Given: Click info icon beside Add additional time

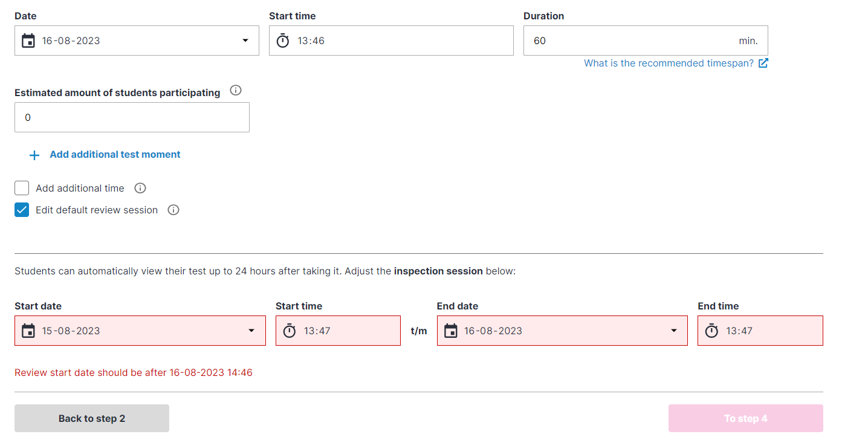Looking at the screenshot, I should 140,188.
